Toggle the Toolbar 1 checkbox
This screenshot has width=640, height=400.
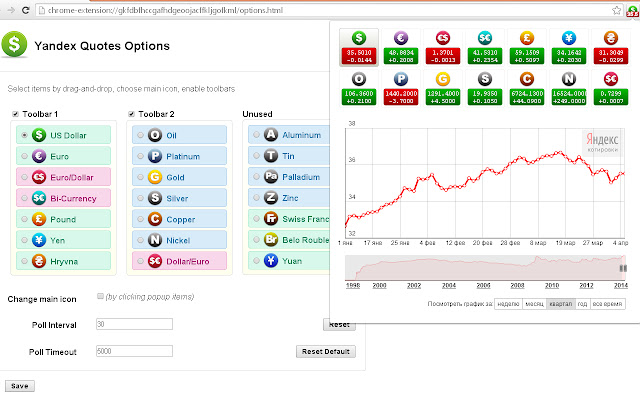coord(15,114)
